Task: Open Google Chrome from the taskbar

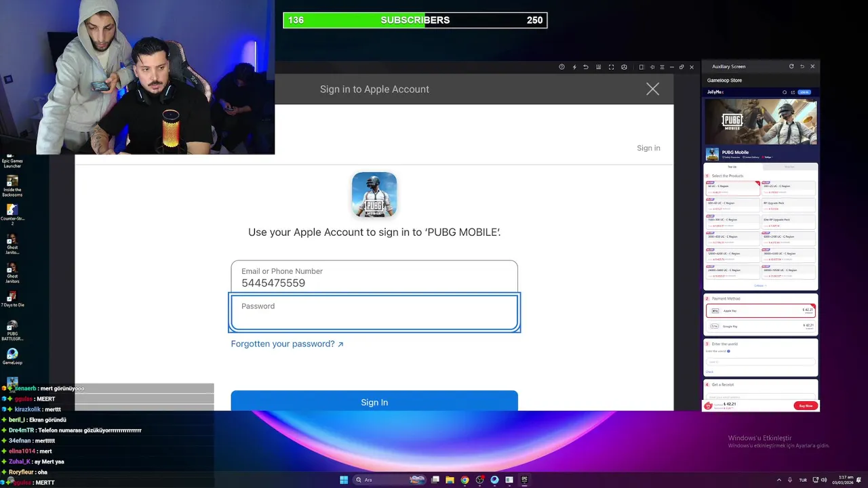Action: [x=465, y=480]
